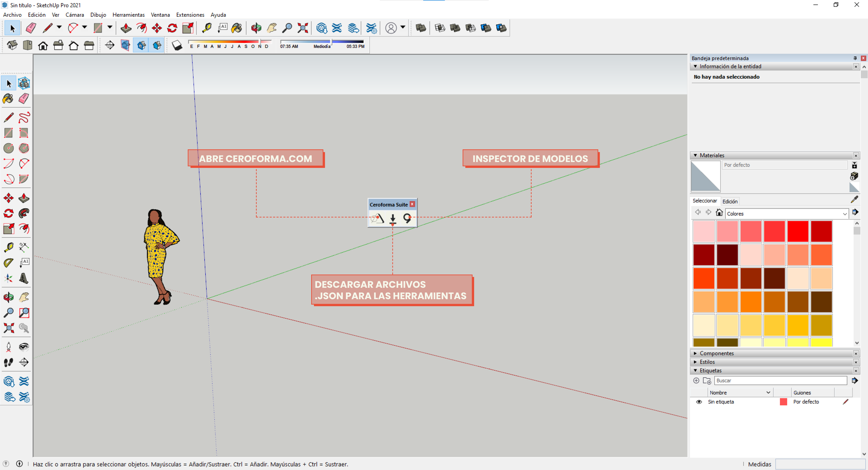Screen dimensions: 868x470
Task: Open the Extensiones menu
Action: 190,15
